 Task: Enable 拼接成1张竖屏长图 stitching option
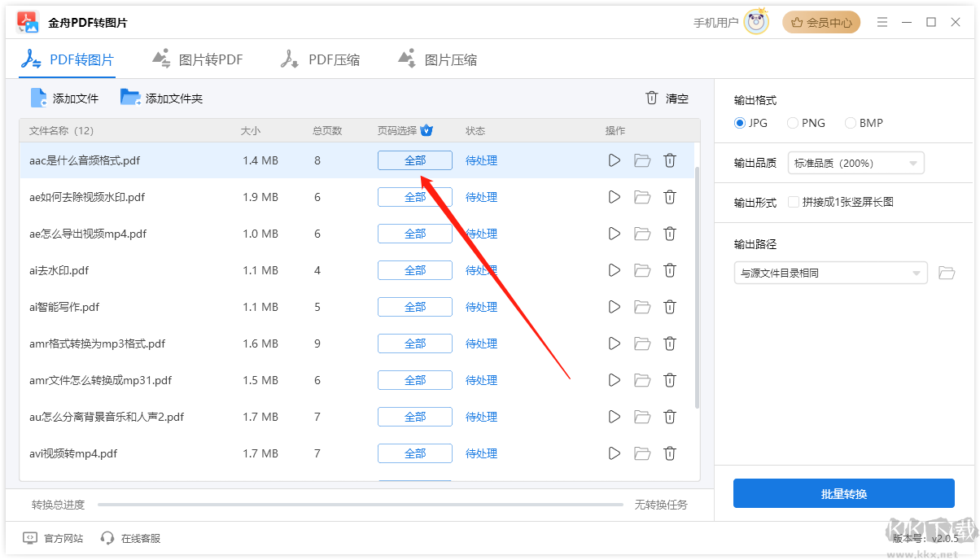click(x=794, y=203)
